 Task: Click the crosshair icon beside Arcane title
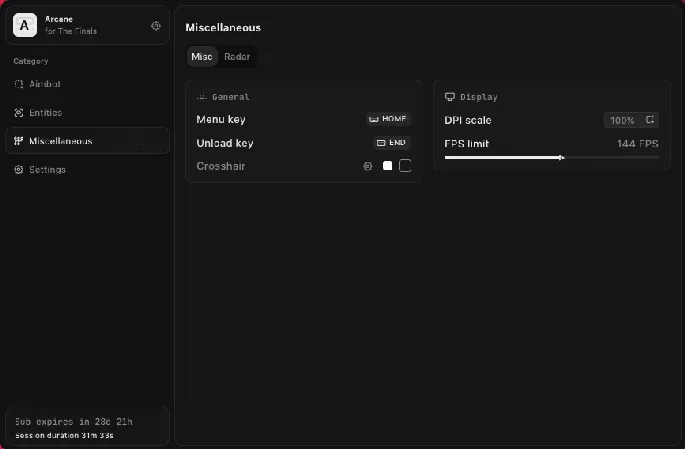[155, 26]
